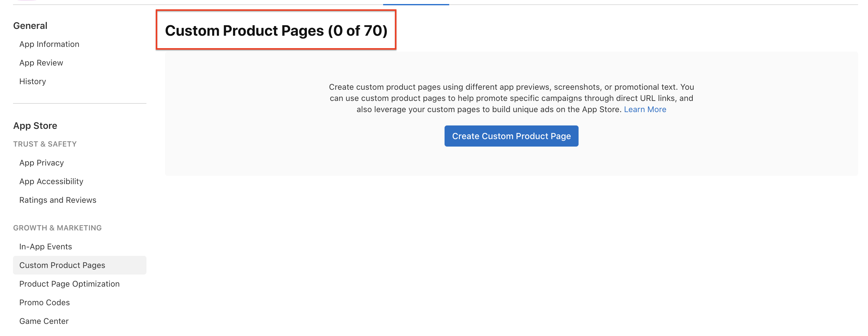View the History page

(33, 81)
